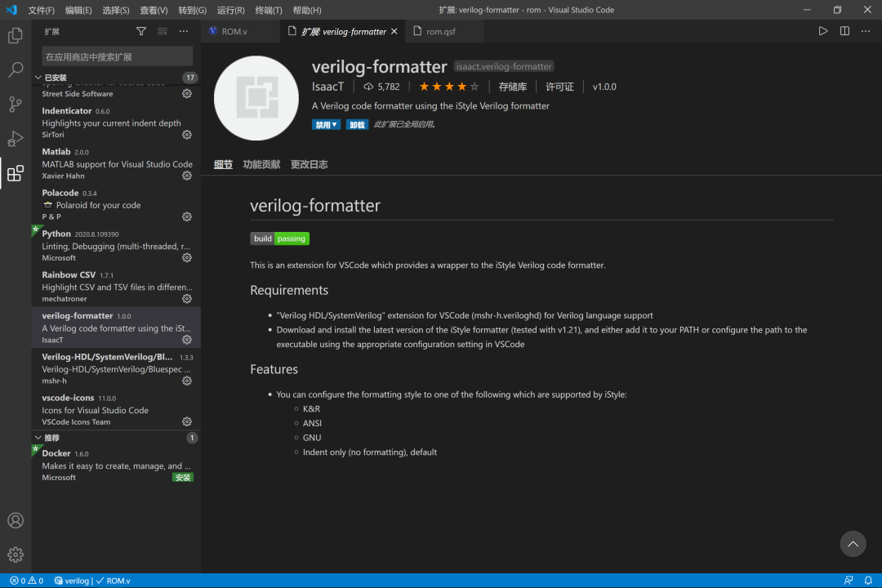Open editor more actions ellipsis menu
This screenshot has width=882, height=588.
pos(866,31)
